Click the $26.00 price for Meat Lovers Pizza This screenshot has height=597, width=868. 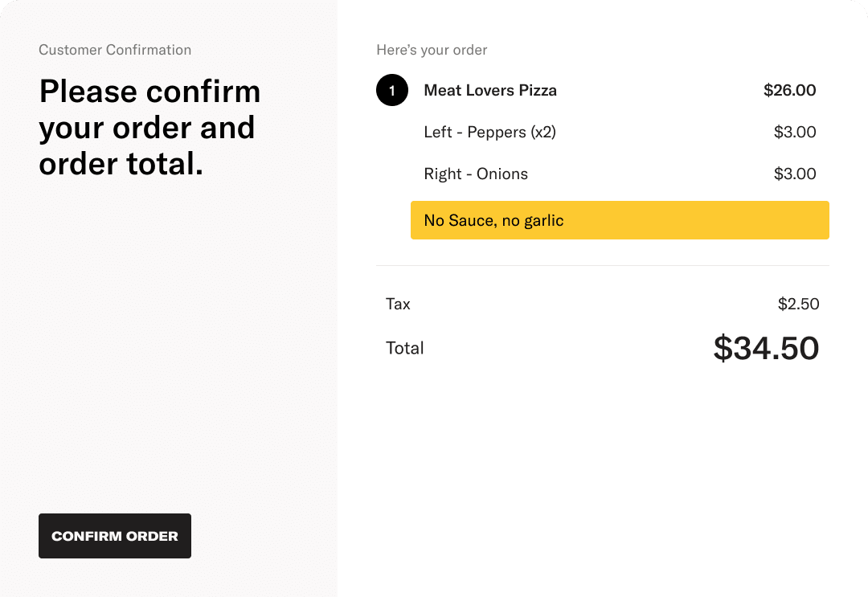[x=789, y=90]
